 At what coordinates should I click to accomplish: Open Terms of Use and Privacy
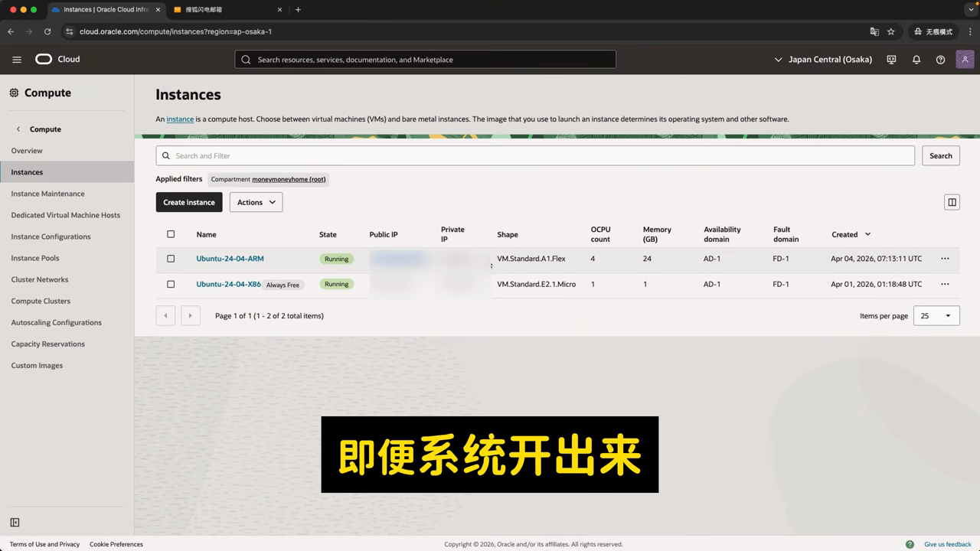point(44,544)
